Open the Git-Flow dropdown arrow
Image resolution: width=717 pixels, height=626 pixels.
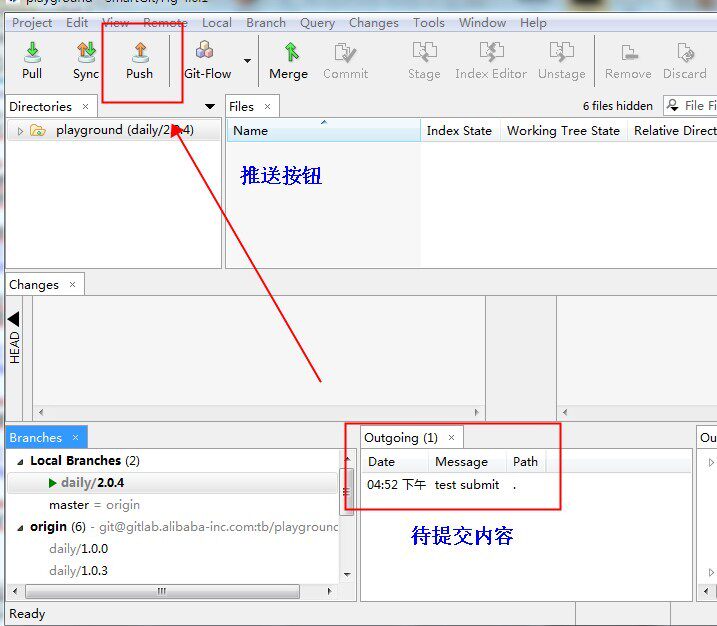click(248, 61)
